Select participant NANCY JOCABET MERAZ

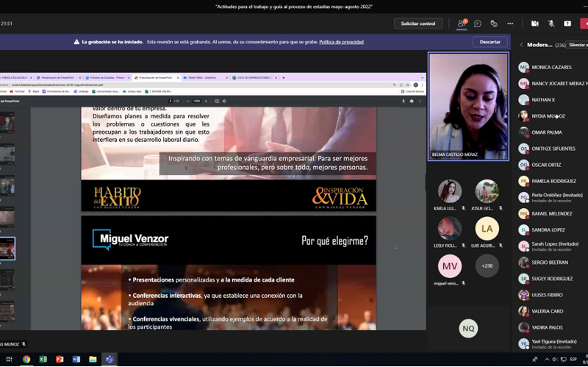click(553, 83)
